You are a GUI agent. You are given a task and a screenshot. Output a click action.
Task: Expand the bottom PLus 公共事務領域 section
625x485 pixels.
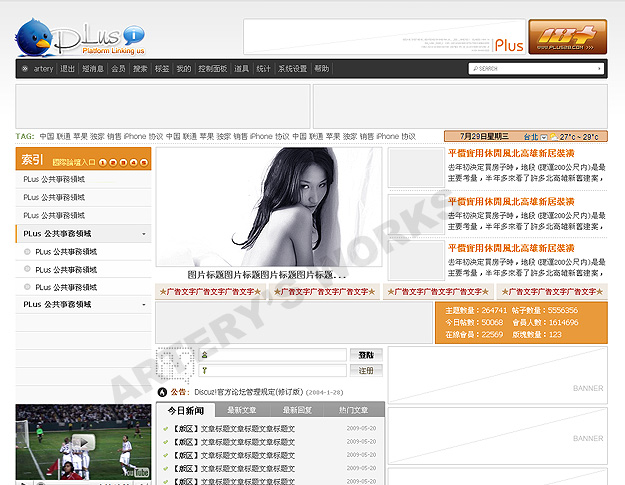click(x=145, y=305)
